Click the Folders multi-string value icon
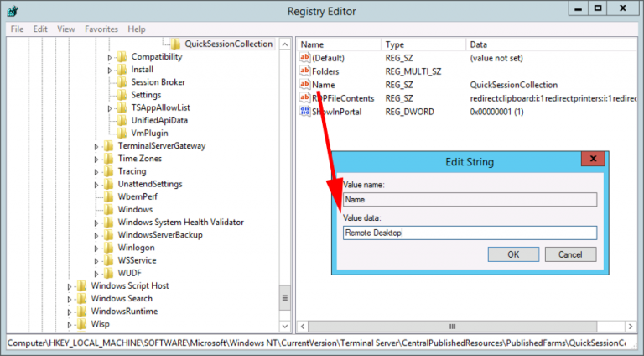Screen dimensions: 644x356 click(304, 71)
